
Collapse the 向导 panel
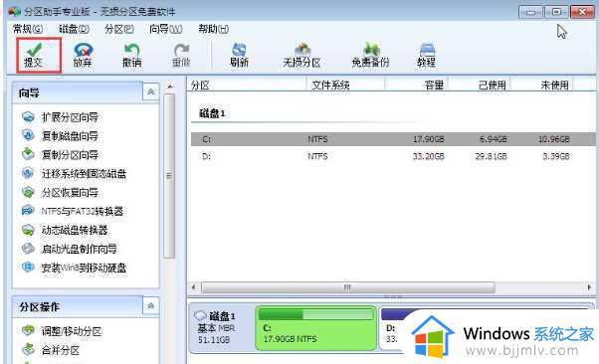click(151, 92)
